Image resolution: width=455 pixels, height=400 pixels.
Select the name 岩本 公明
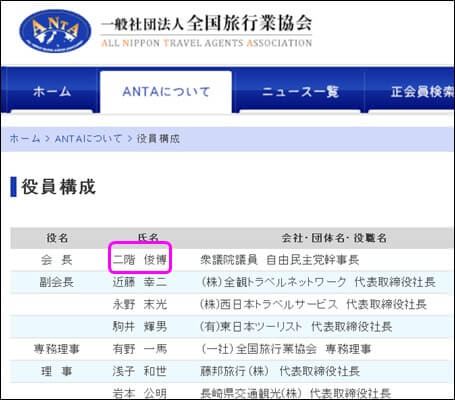(x=140, y=393)
